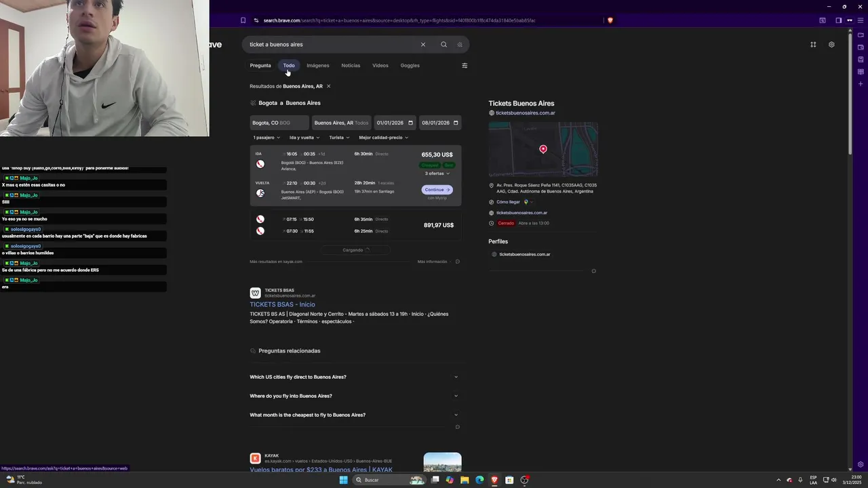Switch to the Goggles tab
Screen dimensions: 868x488
click(x=410, y=66)
